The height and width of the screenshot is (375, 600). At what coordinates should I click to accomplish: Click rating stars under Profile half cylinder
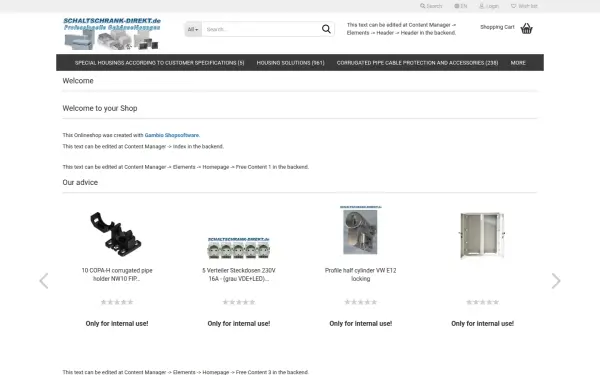[x=360, y=302]
